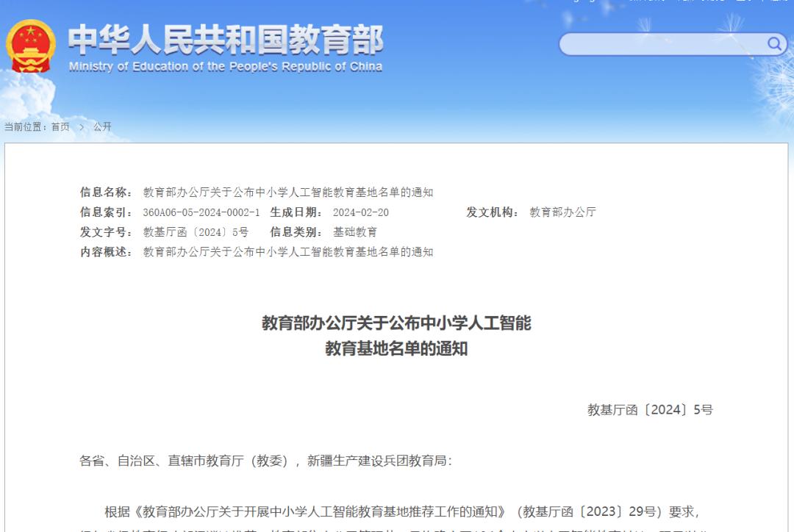Click the 发文机构 value 教育部办公厅
The height and width of the screenshot is (532, 794).
[x=562, y=212]
